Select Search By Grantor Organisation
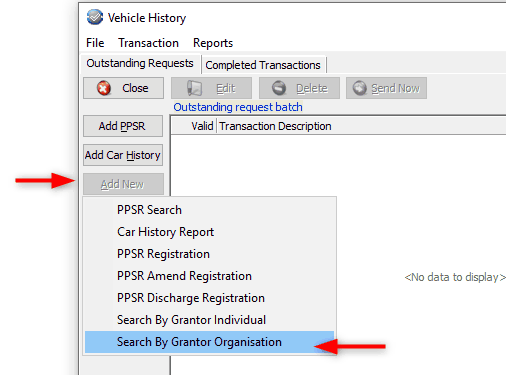 [x=209, y=342]
